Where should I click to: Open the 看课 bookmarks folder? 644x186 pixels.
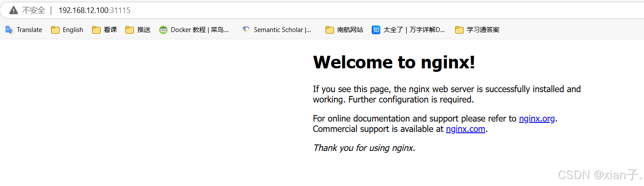coord(105,30)
